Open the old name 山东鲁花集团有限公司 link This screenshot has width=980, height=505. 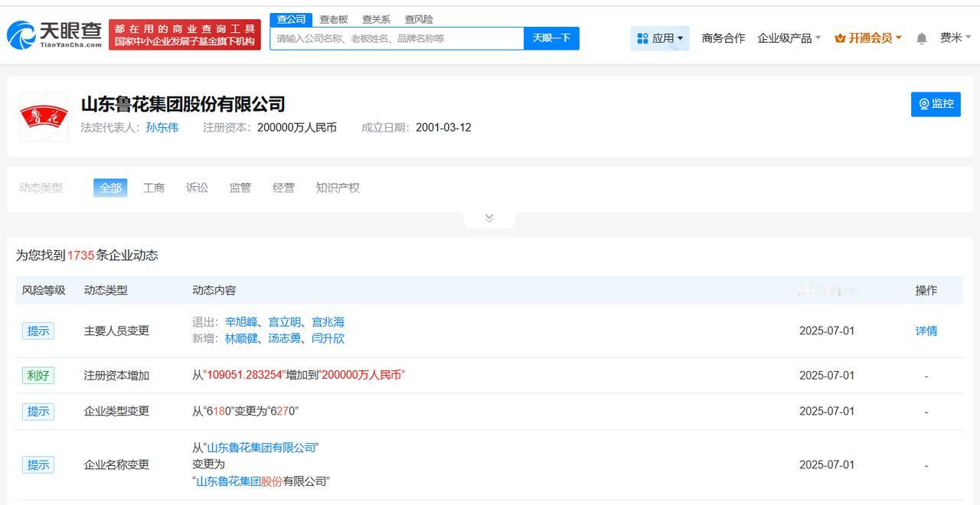(262, 448)
